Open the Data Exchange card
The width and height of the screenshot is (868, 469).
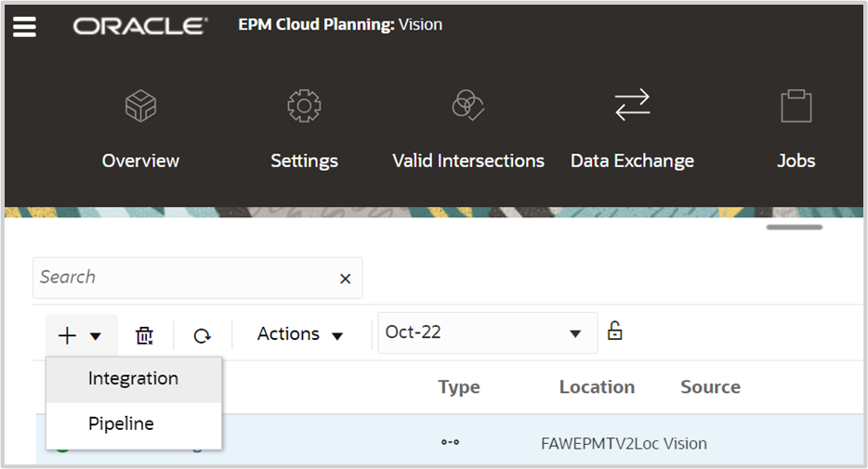point(632,130)
